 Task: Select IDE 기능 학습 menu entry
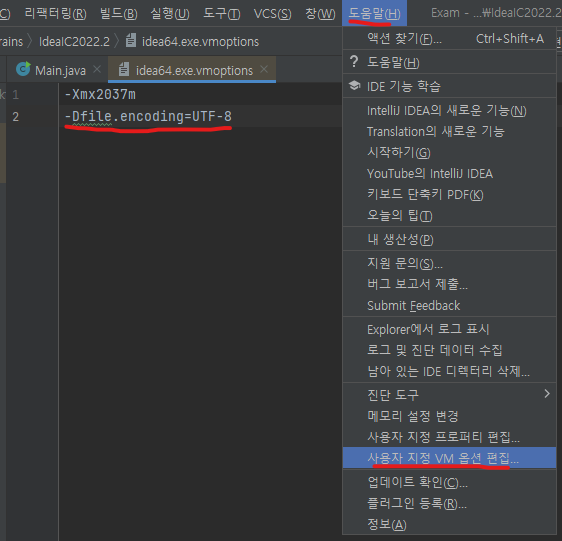pyautogui.click(x=449, y=86)
